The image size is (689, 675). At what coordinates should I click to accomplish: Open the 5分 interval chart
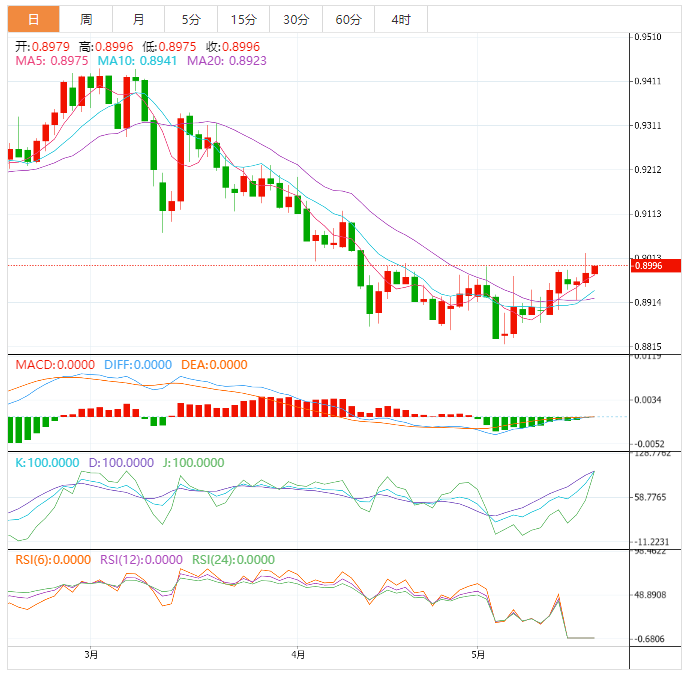point(190,19)
